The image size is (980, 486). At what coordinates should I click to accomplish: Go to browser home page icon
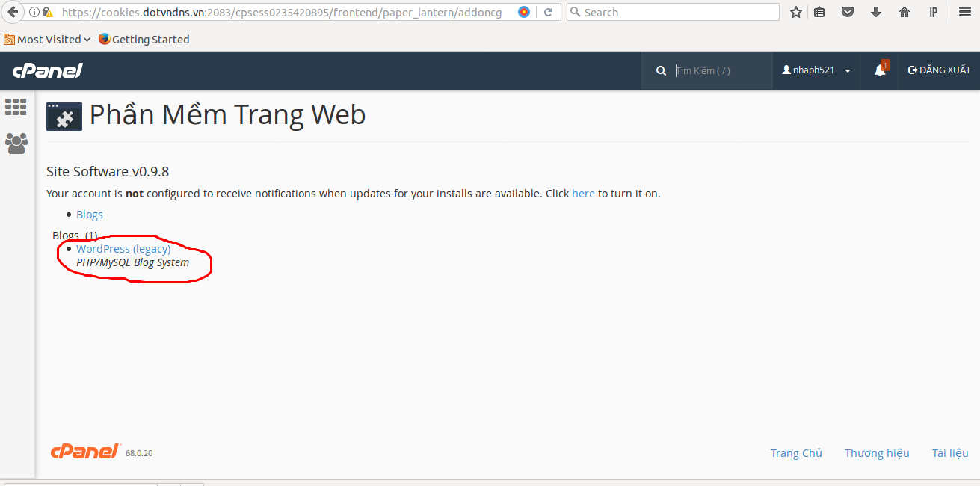905,12
